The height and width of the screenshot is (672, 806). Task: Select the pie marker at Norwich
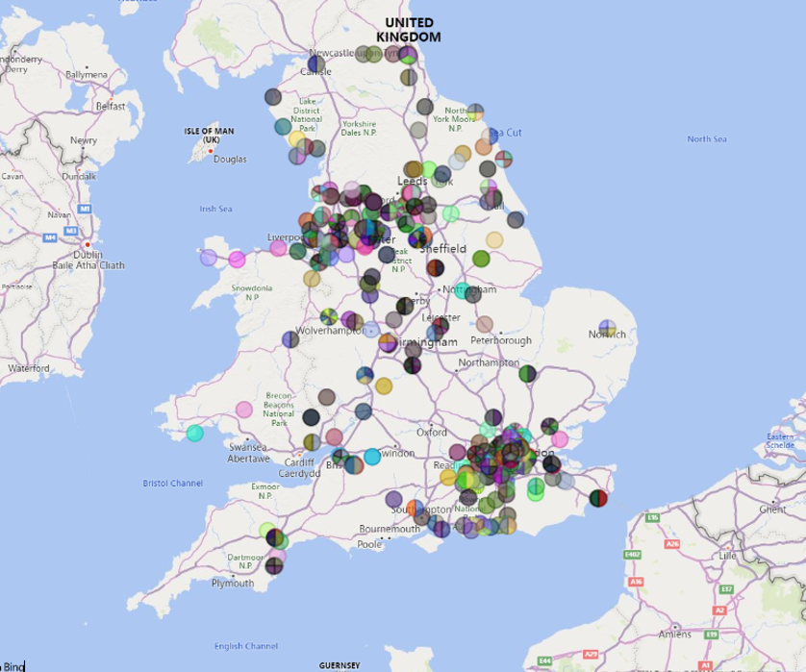point(607,329)
